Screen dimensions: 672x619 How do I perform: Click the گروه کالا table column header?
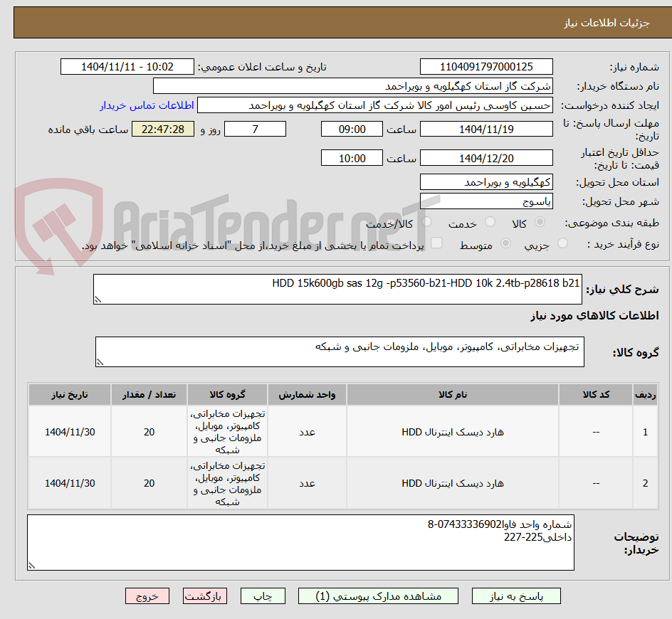[x=227, y=395]
